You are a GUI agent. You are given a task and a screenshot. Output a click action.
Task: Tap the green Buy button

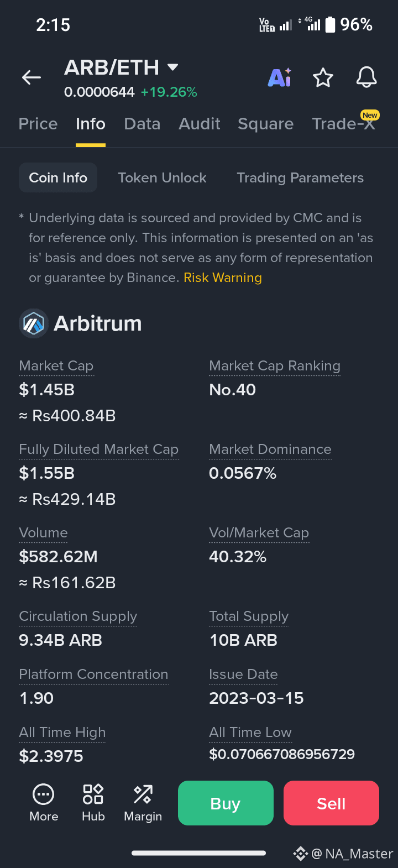tap(226, 803)
